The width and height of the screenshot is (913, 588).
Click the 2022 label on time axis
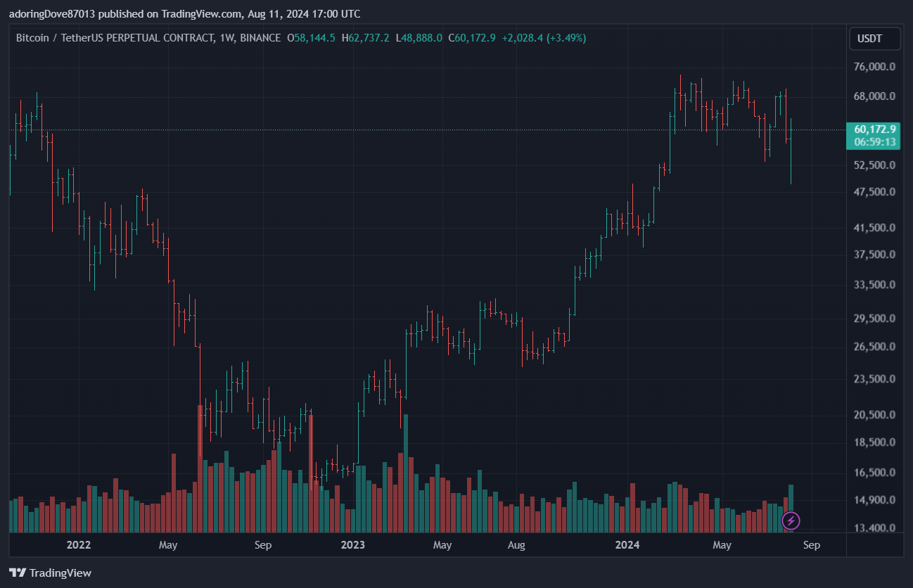(77, 544)
